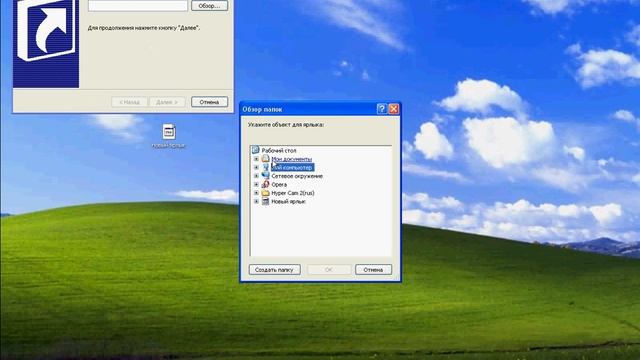Viewport: 640px width, 360px height.
Task: Select the highlighted Мой компьютер row
Action: (292, 168)
